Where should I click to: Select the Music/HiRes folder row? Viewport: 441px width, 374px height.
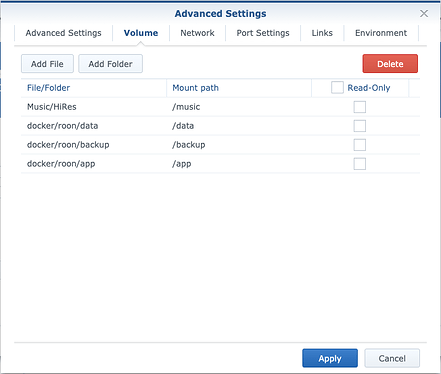click(x=220, y=107)
